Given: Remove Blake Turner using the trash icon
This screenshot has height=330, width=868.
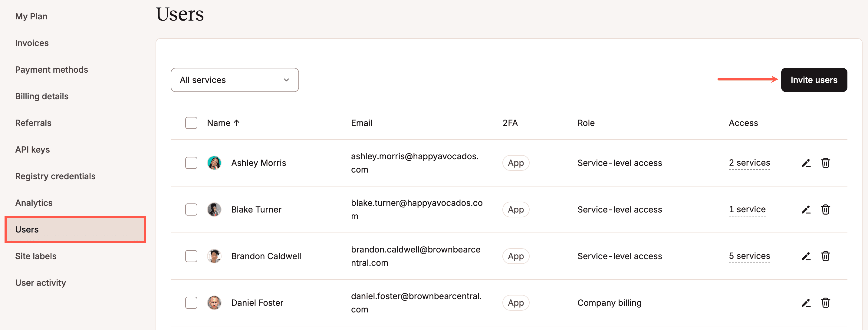Looking at the screenshot, I should (x=825, y=210).
